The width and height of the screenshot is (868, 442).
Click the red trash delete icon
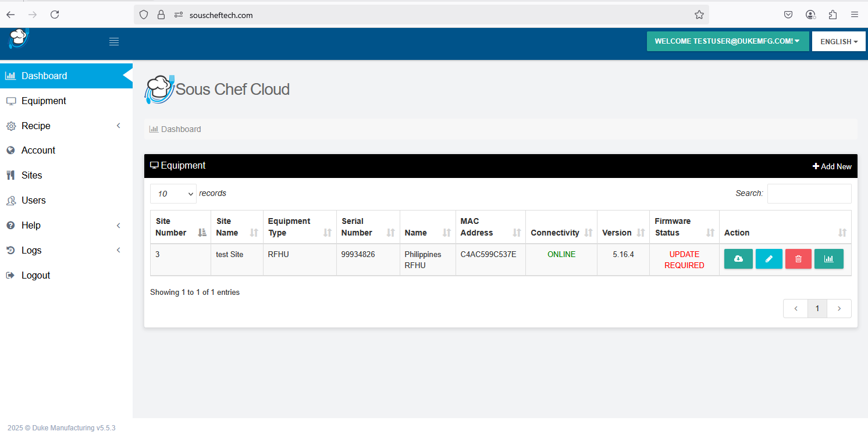(x=798, y=259)
